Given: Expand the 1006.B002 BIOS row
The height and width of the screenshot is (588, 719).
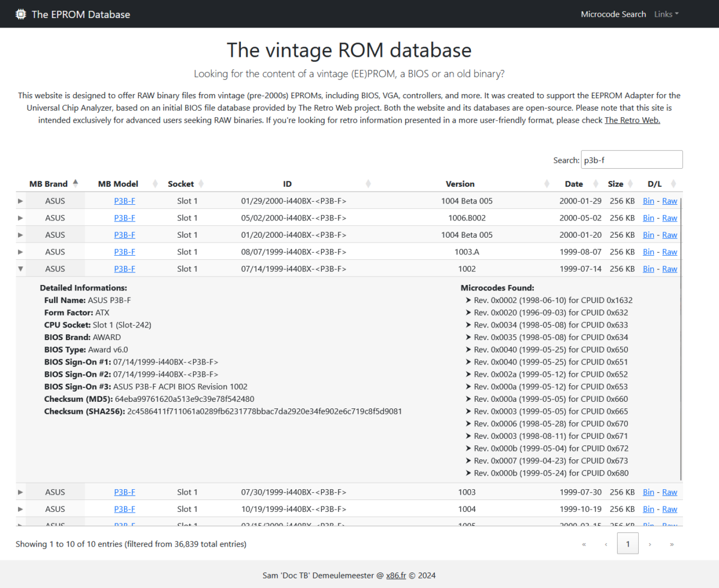Looking at the screenshot, I should [20, 217].
